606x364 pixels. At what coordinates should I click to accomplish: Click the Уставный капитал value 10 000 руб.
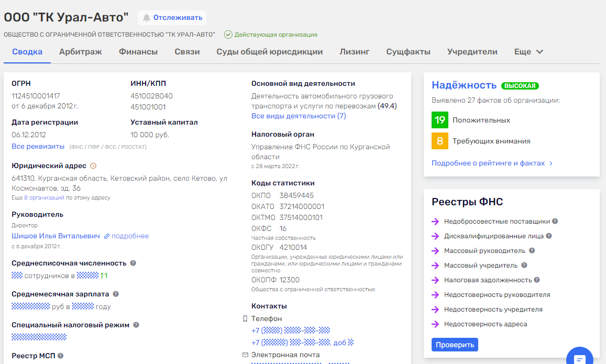[150, 135]
